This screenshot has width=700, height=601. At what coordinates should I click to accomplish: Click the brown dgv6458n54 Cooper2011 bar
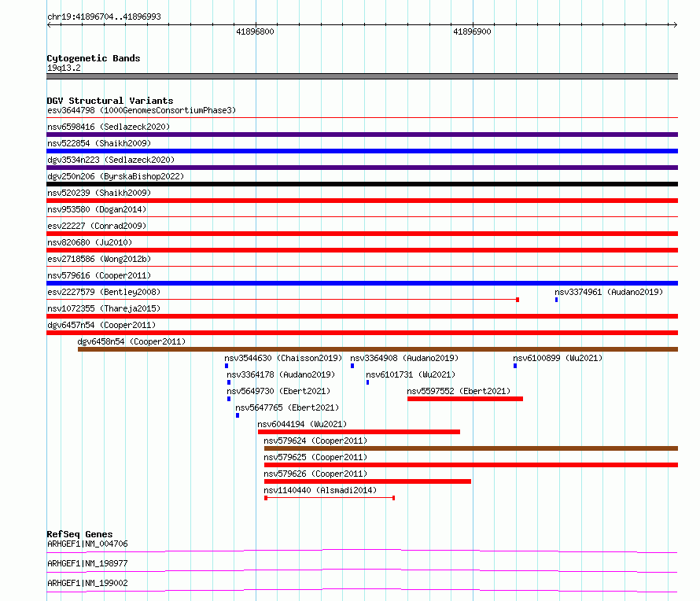tap(378, 349)
